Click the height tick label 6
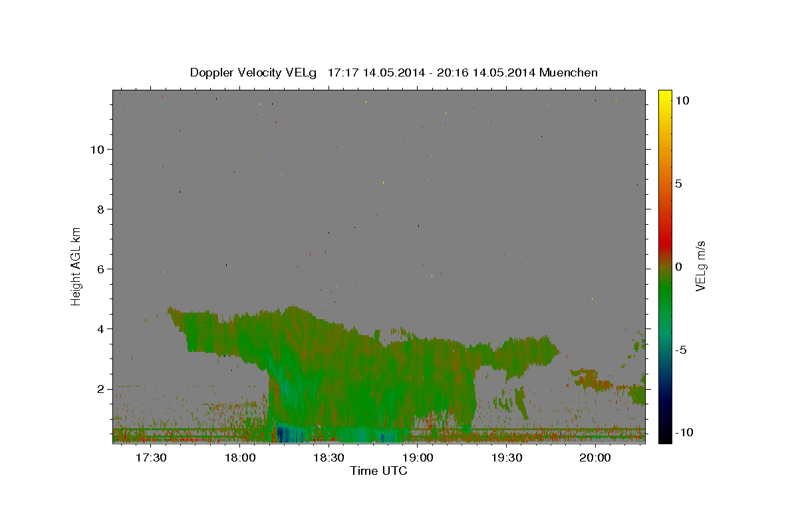 click(x=101, y=269)
